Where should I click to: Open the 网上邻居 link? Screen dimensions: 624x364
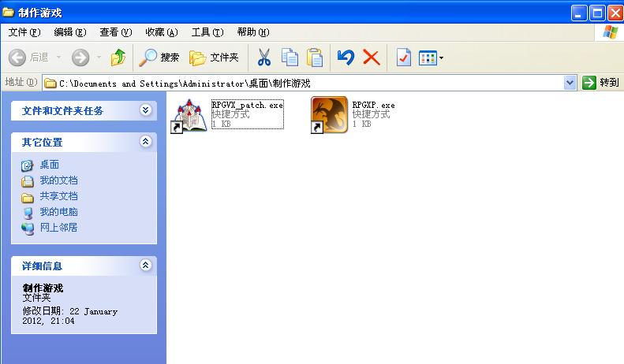click(58, 228)
